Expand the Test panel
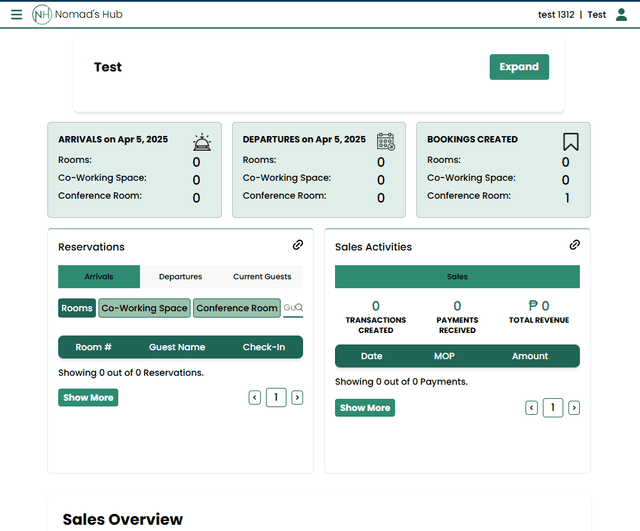The image size is (640, 531). [x=519, y=67]
